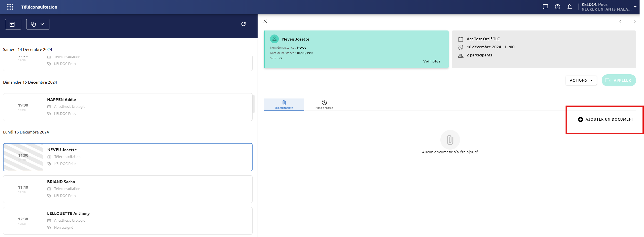Viewport: 644px width, 237px height.
Task: Open the BRIAND Sacha 11:40 appointment
Action: (128, 189)
